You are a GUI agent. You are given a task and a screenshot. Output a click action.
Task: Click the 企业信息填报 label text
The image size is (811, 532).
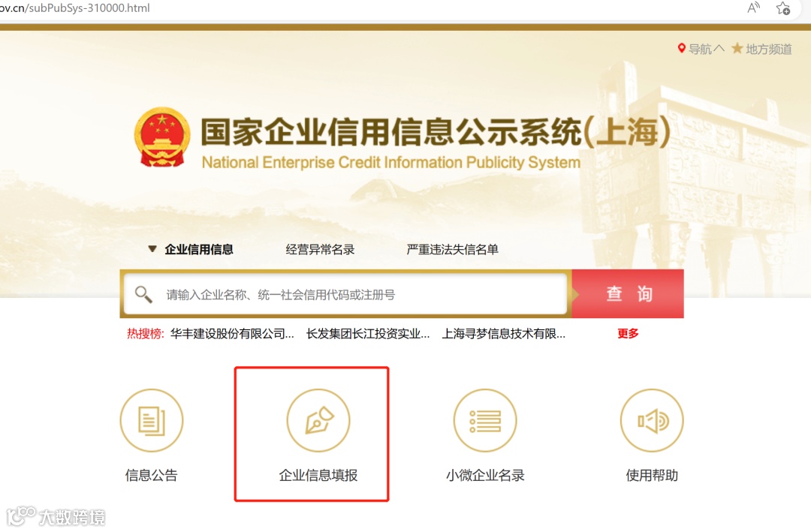pyautogui.click(x=318, y=475)
